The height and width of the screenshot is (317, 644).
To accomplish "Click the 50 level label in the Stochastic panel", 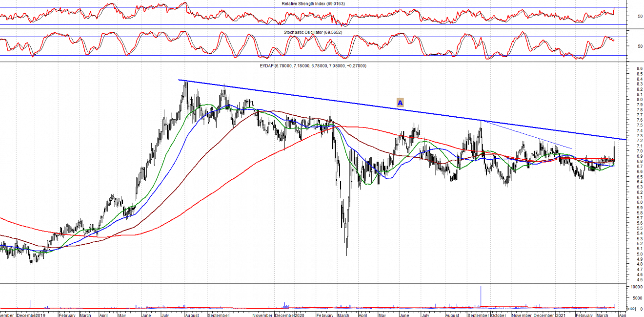I will click(640, 46).
